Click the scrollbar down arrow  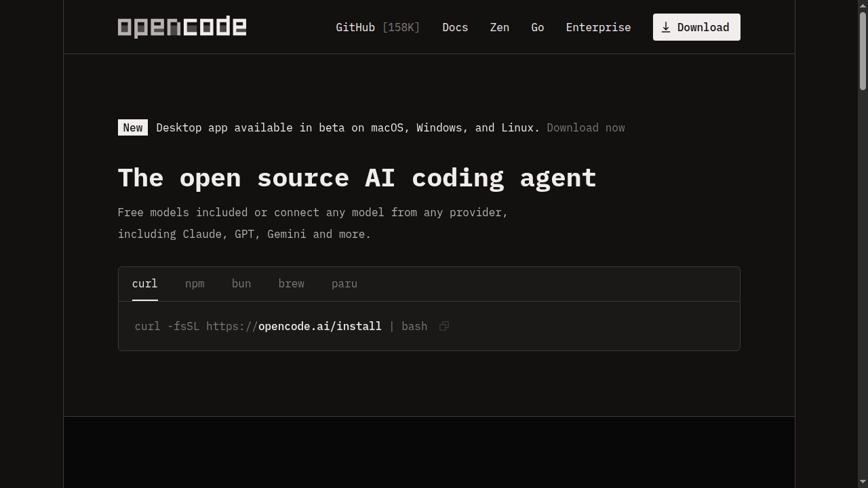click(x=863, y=483)
